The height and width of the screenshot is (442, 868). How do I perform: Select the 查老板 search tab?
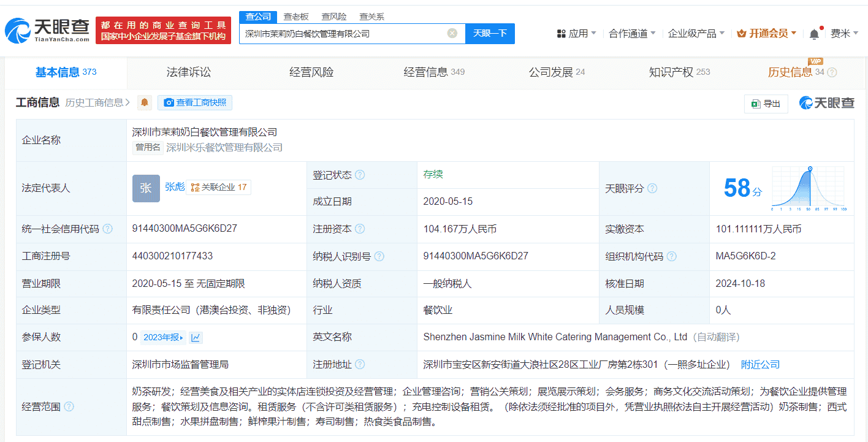pos(295,17)
